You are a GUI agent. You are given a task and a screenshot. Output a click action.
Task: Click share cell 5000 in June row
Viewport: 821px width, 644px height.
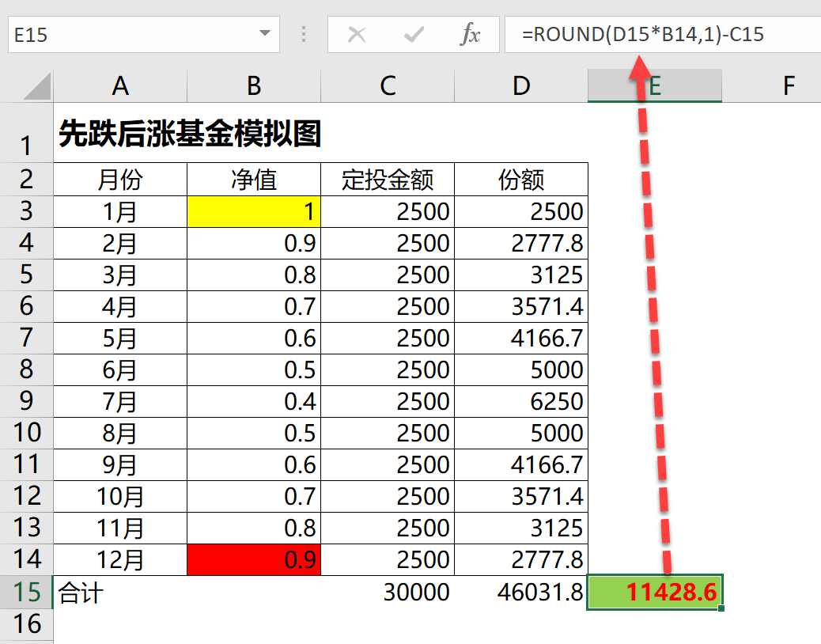coord(521,370)
